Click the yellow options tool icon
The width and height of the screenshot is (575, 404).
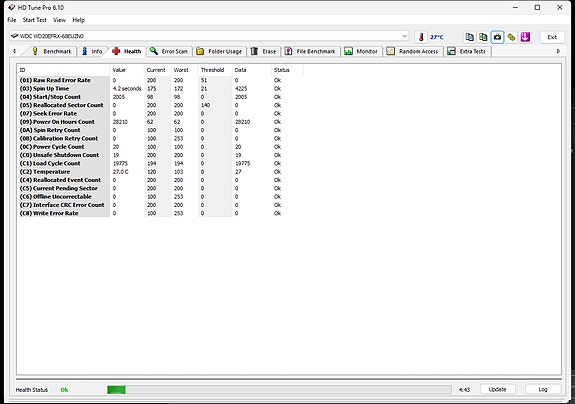pyautogui.click(x=511, y=37)
